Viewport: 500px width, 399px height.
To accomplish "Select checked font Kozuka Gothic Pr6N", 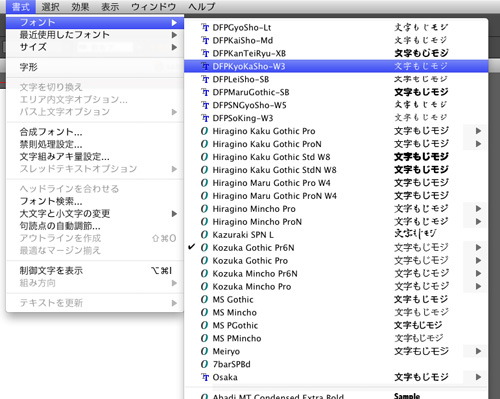I will point(336,248).
